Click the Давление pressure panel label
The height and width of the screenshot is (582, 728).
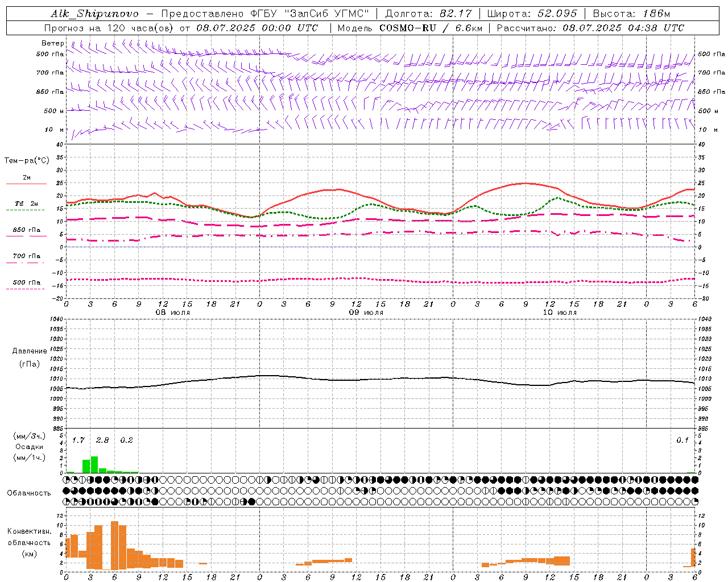[30, 351]
